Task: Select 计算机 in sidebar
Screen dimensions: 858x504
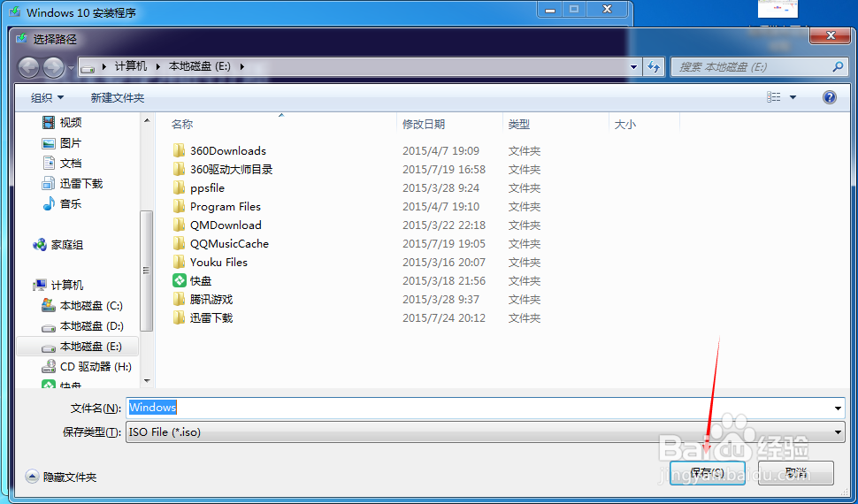Action: pos(57,285)
